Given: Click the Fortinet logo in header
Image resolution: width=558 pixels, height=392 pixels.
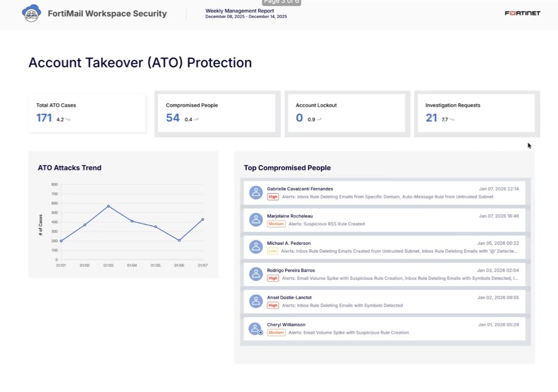Looking at the screenshot, I should pos(522,13).
